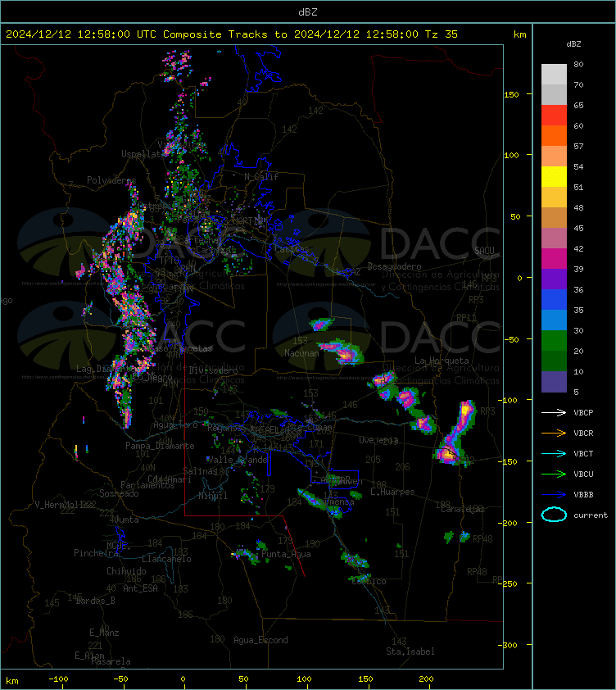
Task: Click the Pampa_Diamante map label
Action: (160, 446)
